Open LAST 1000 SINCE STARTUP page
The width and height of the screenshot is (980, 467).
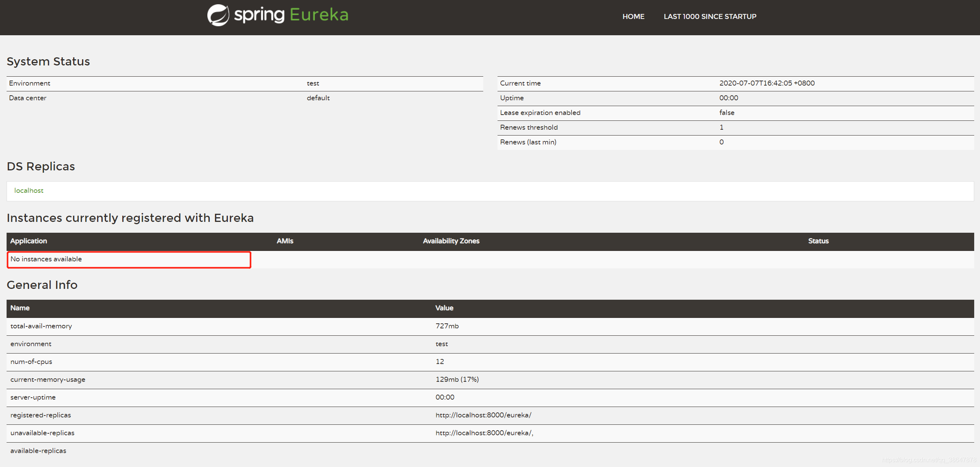tap(710, 17)
